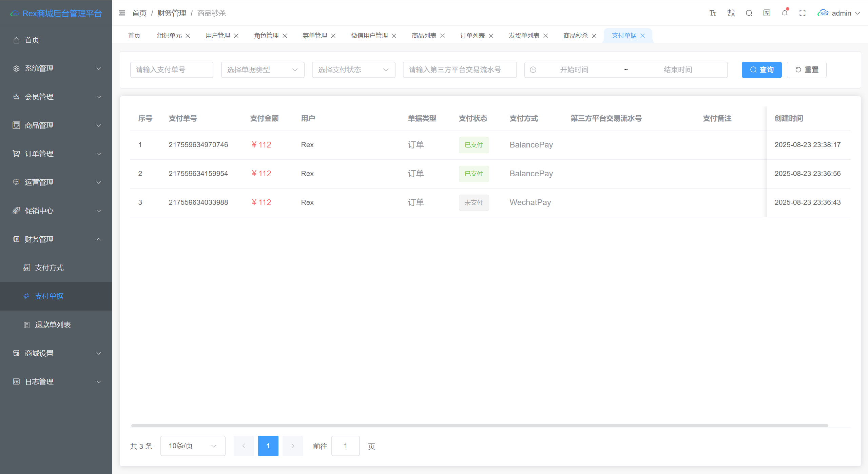Switch to the 商品秒杀 tab
The width and height of the screenshot is (868, 474).
point(576,36)
